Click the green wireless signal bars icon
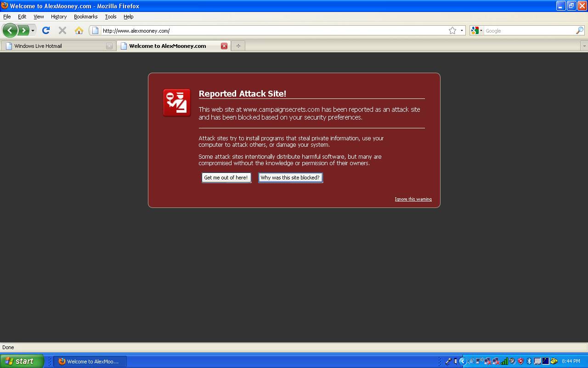Viewport: 588px width, 368px height. click(504, 361)
